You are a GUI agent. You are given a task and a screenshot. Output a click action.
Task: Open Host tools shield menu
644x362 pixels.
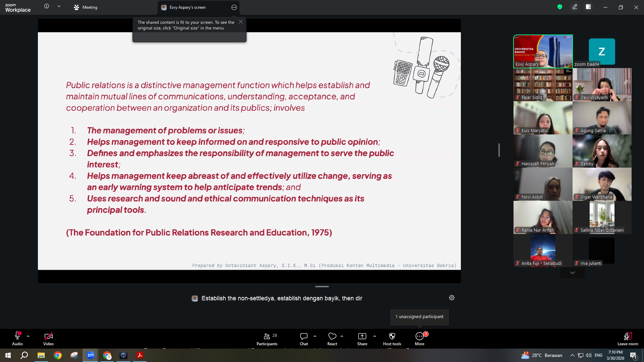click(x=392, y=339)
